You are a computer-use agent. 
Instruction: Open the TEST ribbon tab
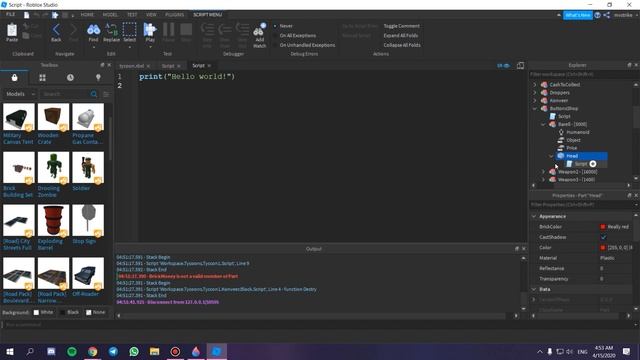click(132, 15)
